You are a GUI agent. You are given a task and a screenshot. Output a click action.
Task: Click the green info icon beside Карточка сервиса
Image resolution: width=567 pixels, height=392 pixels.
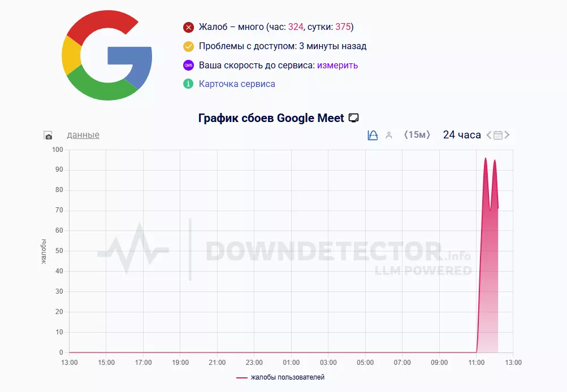(188, 84)
